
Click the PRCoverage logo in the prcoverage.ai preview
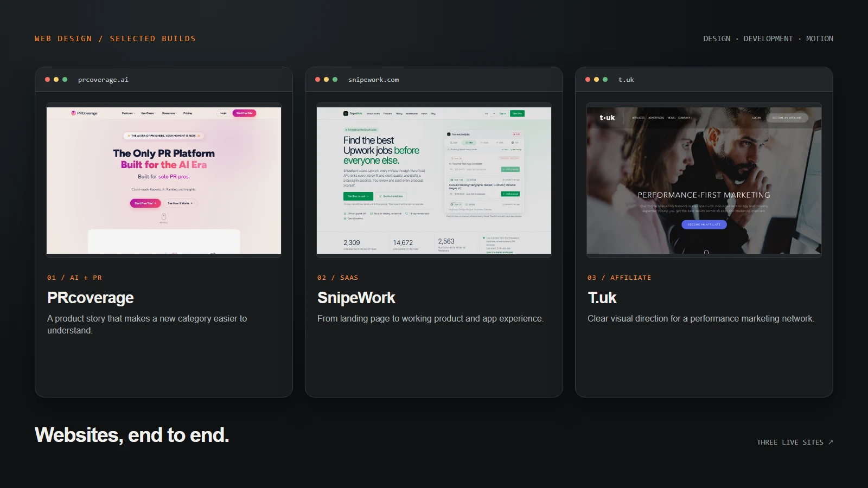[84, 113]
